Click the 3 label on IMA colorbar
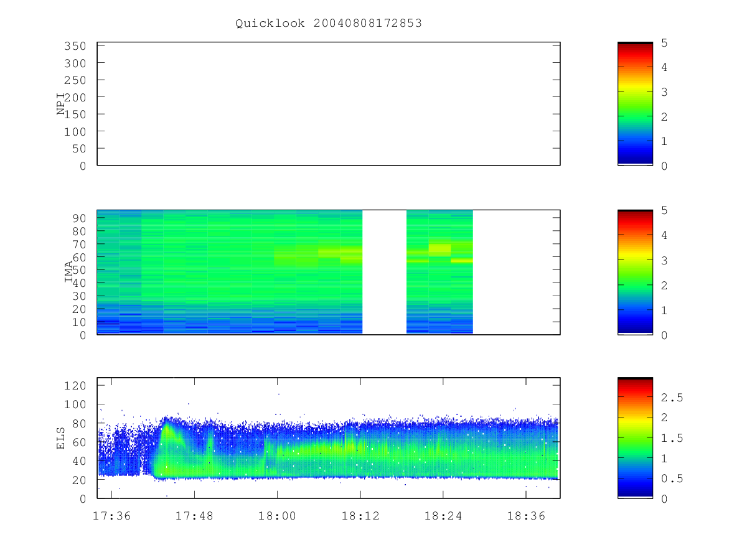The width and height of the screenshot is (747, 560). point(664,260)
